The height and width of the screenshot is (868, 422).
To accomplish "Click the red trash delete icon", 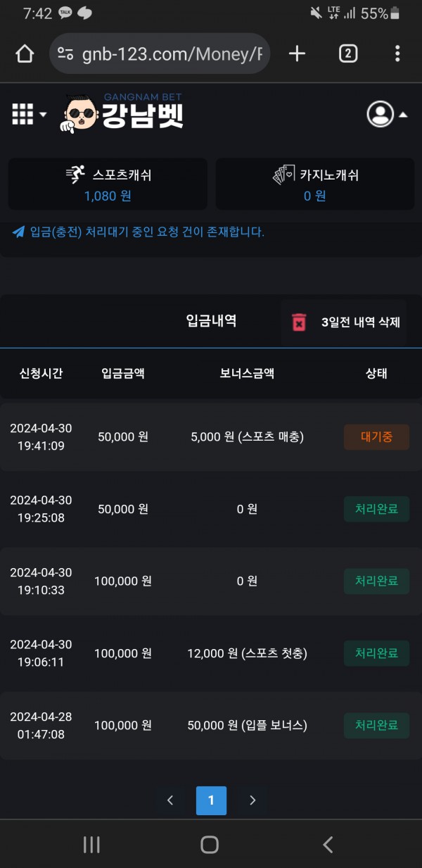I will click(299, 322).
